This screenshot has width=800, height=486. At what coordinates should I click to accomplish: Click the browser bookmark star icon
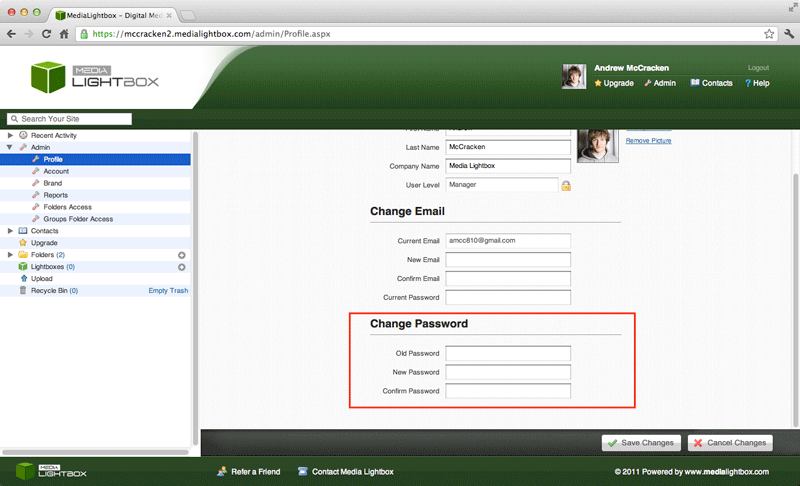(x=769, y=33)
